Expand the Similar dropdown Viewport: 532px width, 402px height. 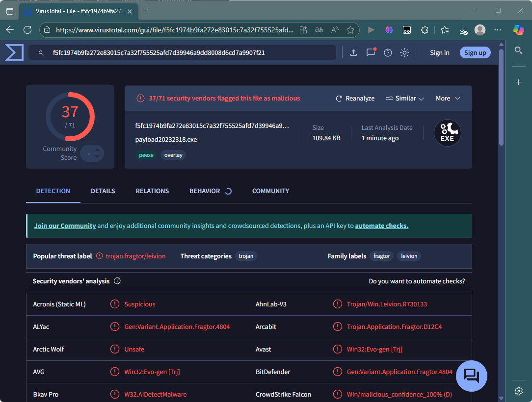click(x=405, y=99)
